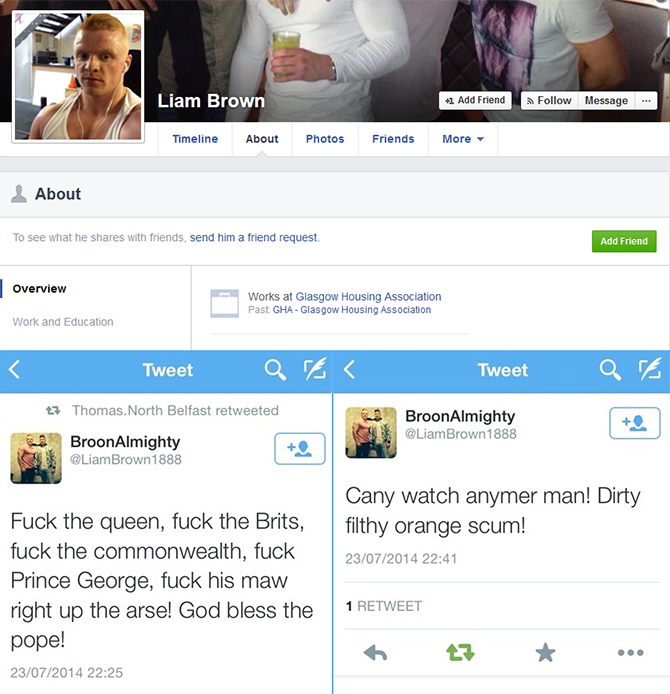
Task: Compose new tweet from right Tweet header
Action: pyautogui.click(x=650, y=369)
